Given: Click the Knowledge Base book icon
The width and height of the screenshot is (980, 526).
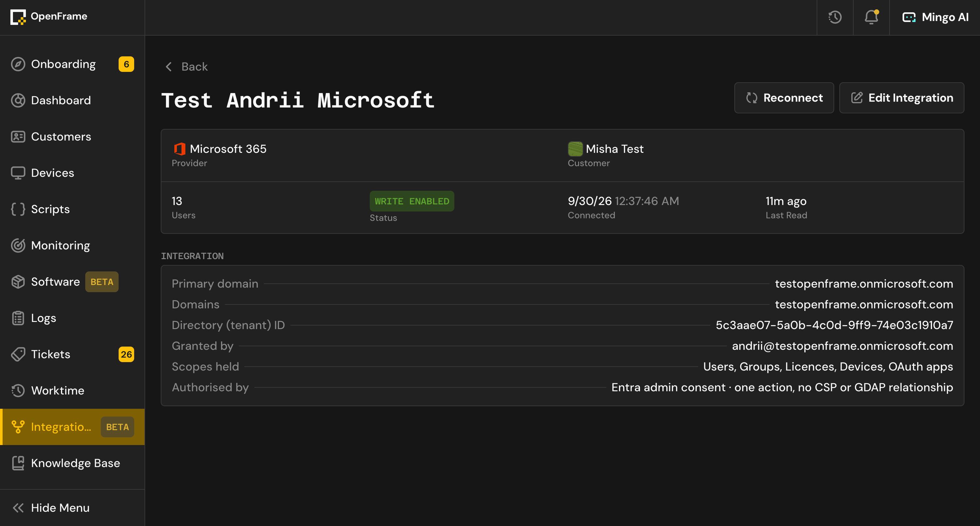Looking at the screenshot, I should tap(18, 463).
